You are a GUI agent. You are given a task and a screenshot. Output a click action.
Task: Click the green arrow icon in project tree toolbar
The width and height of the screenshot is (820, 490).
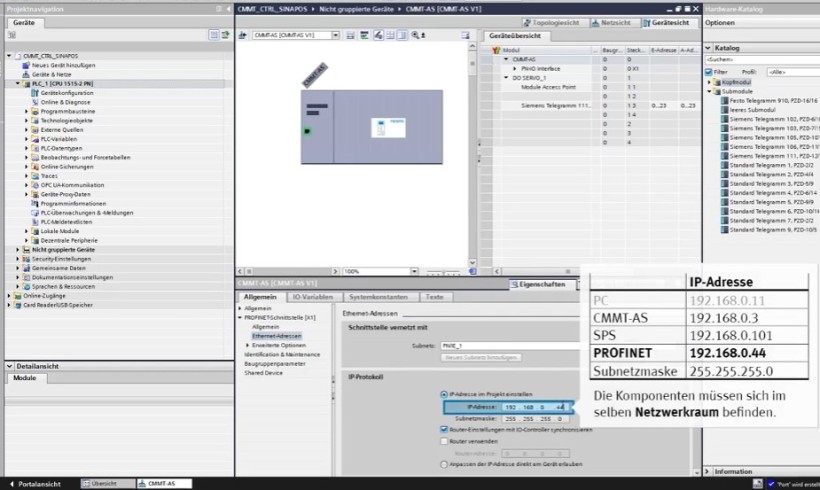(x=225, y=35)
